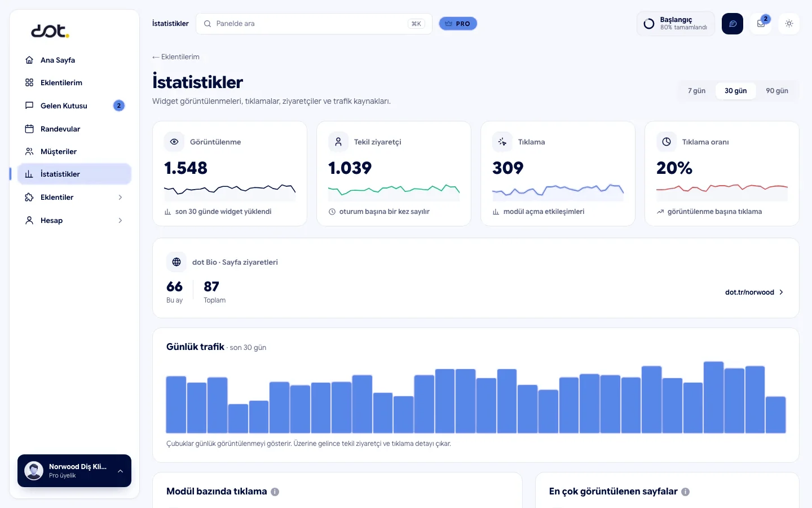
Task: Click the person icon on Tekil ziyaretçi card
Action: point(338,142)
